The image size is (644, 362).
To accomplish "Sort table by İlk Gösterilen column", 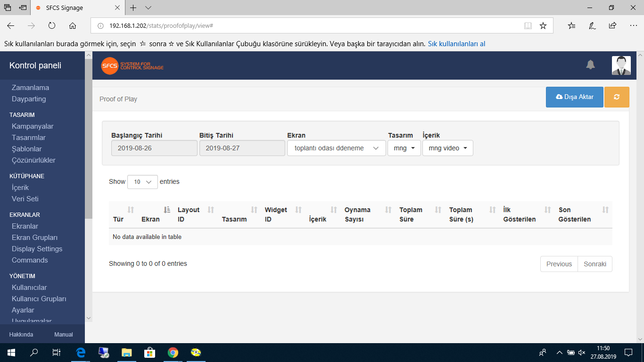I will [527, 214].
